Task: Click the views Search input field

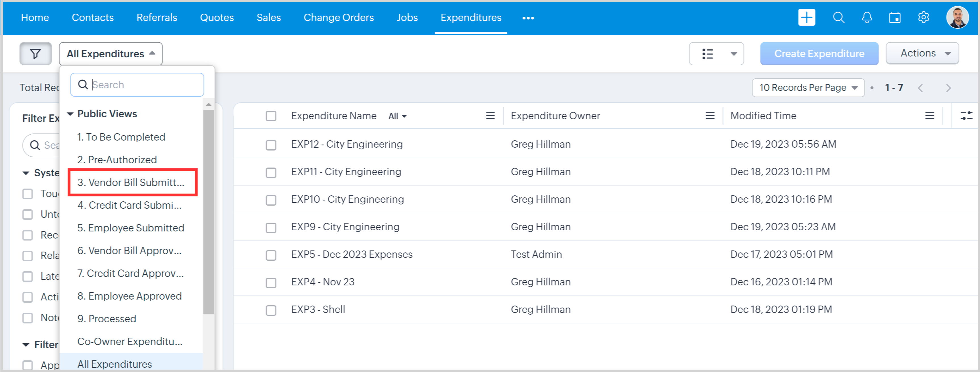Action: tap(145, 84)
